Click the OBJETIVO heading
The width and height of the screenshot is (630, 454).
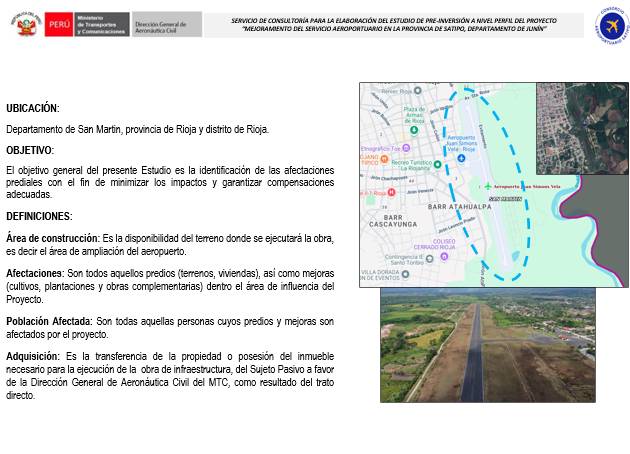[x=30, y=150]
